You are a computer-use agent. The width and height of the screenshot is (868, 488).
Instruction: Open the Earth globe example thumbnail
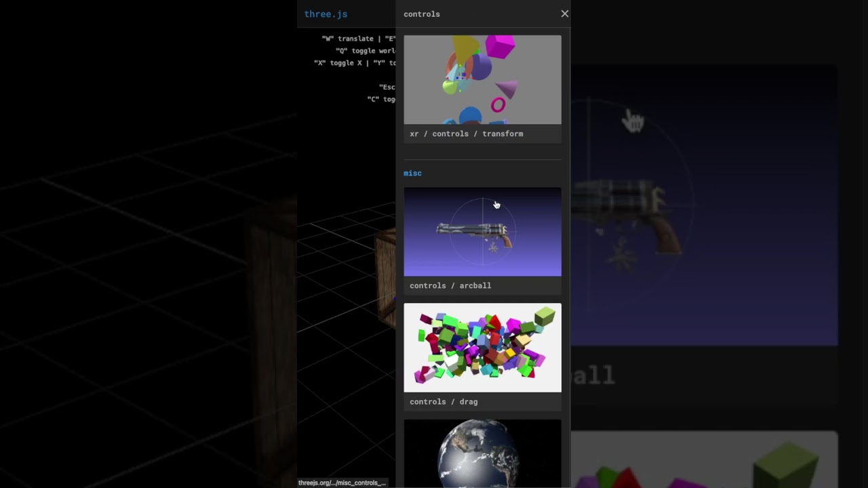point(482,453)
